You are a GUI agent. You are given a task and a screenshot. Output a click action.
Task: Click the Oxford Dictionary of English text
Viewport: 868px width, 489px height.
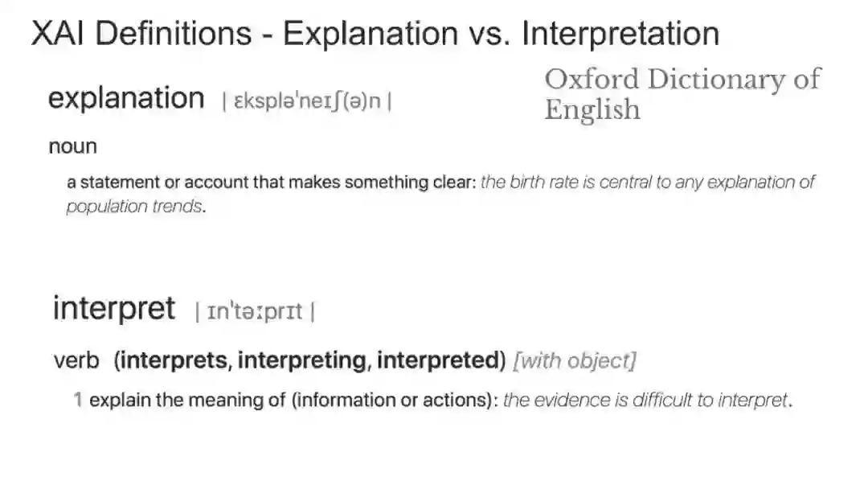point(682,93)
